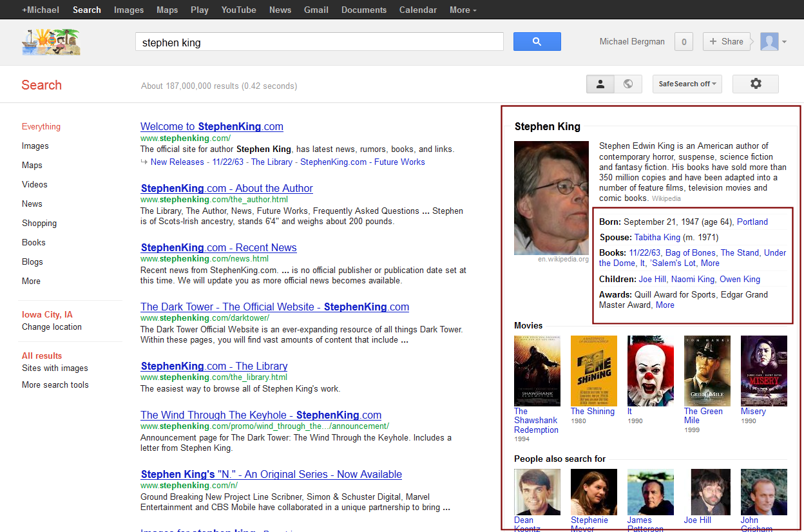Expand account dropdown arrow beside avatar
The image size is (804, 532).
[784, 43]
